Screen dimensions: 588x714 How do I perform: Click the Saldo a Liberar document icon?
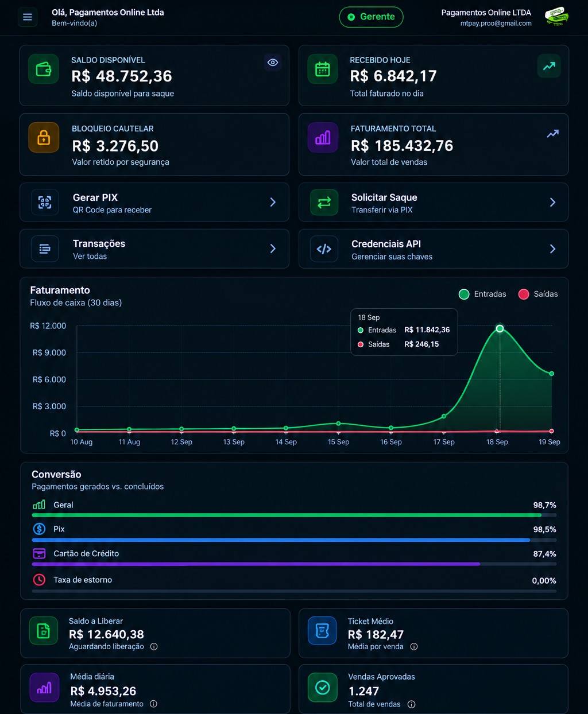pos(44,631)
